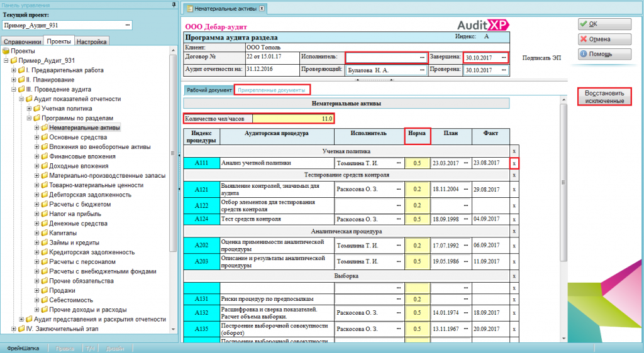Click the Основные средства folder icon
This screenshot has height=353, width=644.
tap(45, 138)
